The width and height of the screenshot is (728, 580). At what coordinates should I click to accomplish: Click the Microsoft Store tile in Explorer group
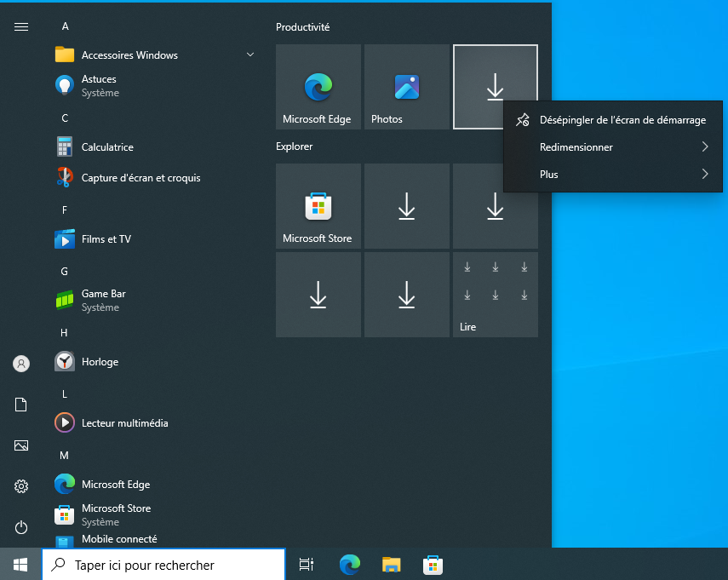click(x=318, y=206)
